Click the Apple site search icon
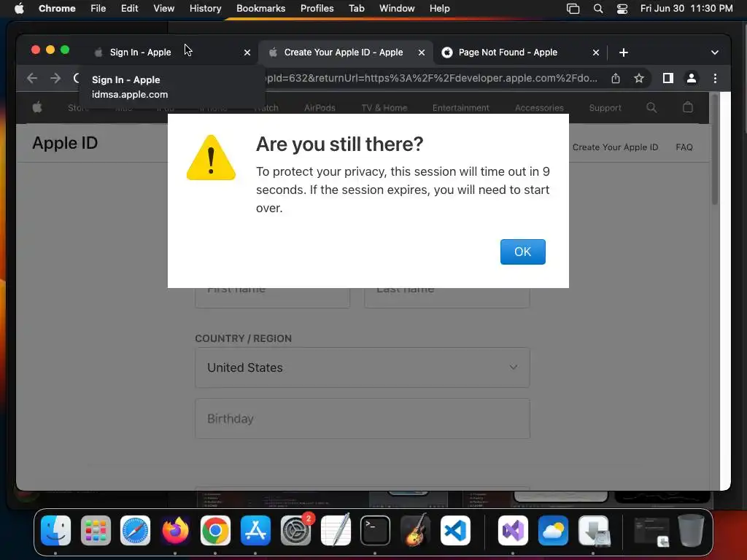This screenshot has width=747, height=560. (x=651, y=108)
